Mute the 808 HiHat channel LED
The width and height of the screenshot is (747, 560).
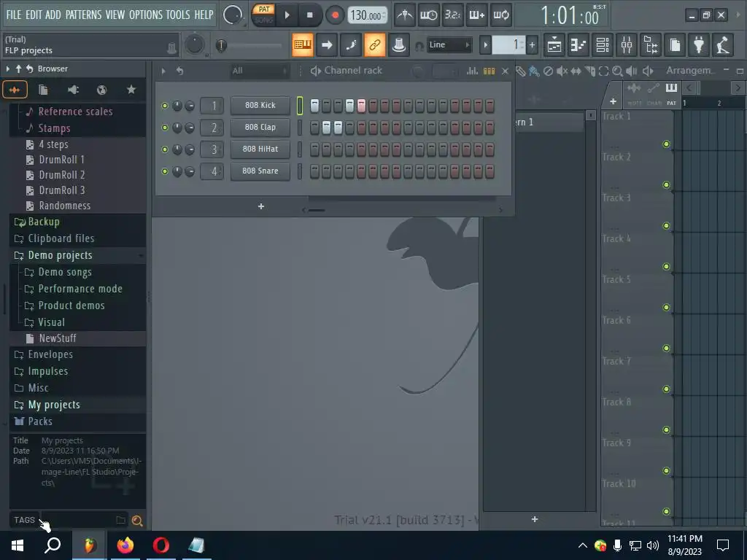[x=165, y=149]
